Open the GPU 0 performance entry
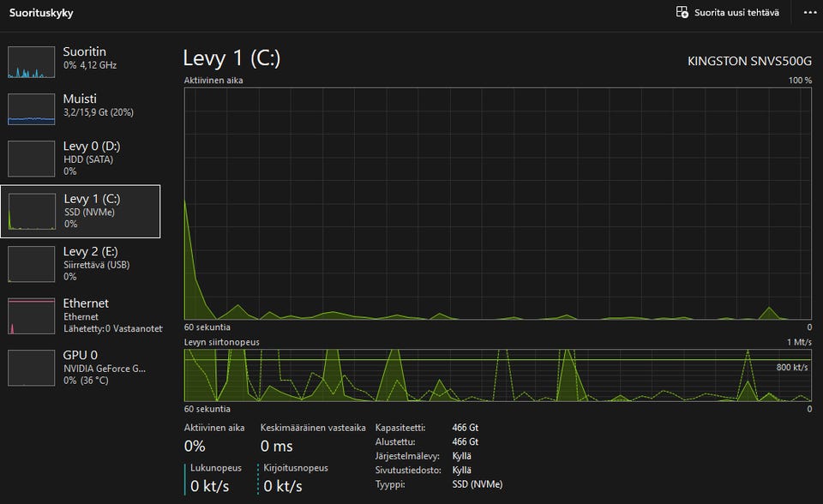Screen dimensions: 823x504 pyautogui.click(x=81, y=368)
